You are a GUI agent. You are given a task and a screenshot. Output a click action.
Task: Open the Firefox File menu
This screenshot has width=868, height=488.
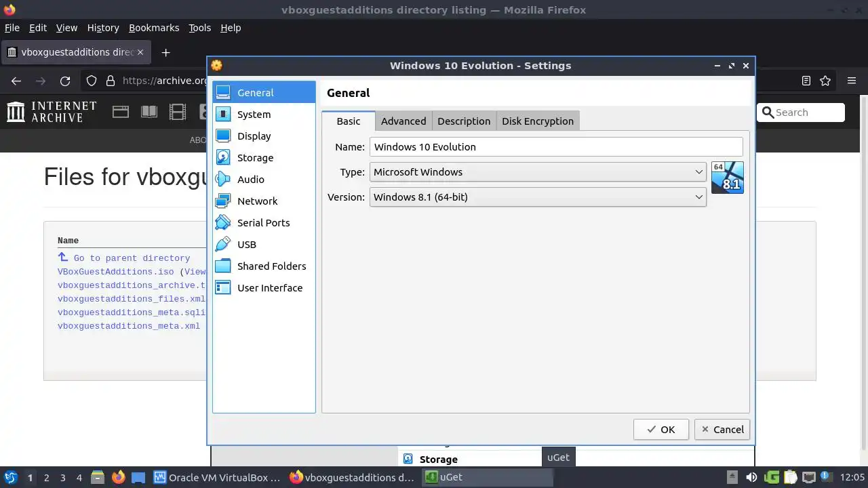[12, 28]
